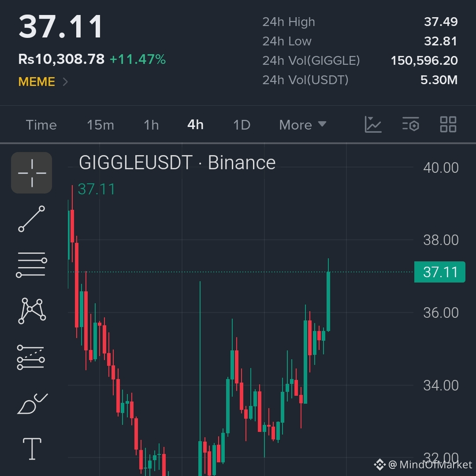This screenshot has width=476, height=476.
Task: Select the forecast projection tool
Action: [x=31, y=357]
